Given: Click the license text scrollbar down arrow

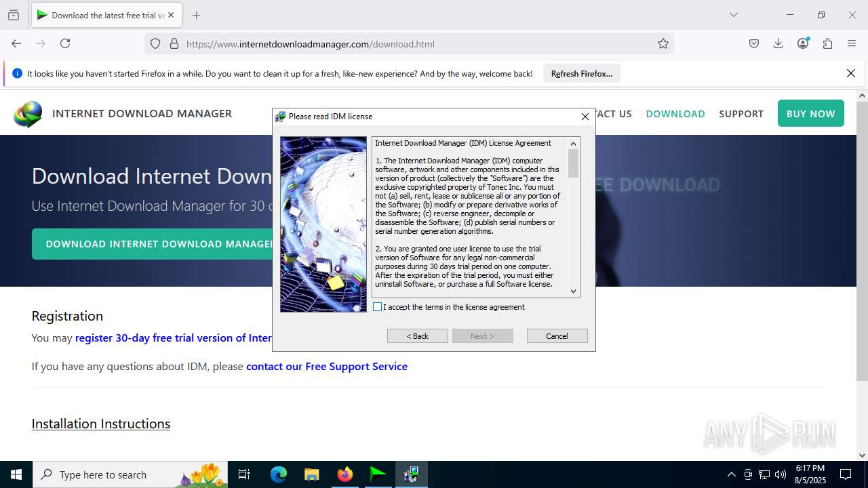Looking at the screenshot, I should [x=574, y=291].
